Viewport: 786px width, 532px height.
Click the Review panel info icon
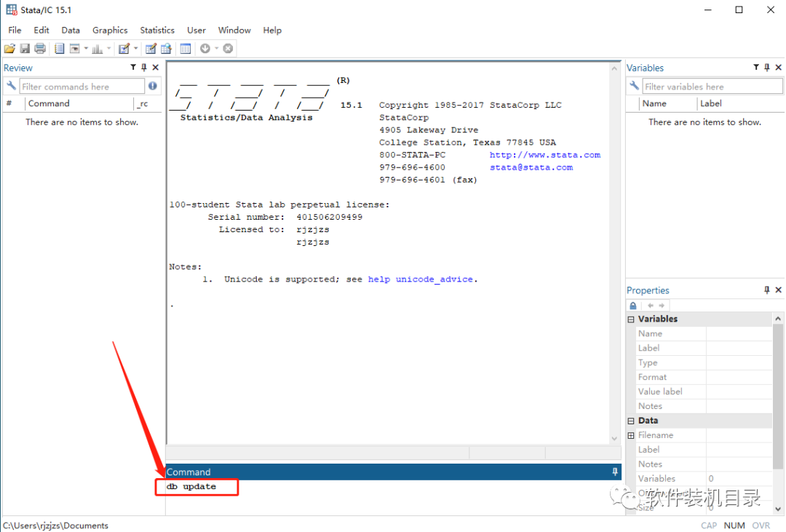tap(153, 87)
